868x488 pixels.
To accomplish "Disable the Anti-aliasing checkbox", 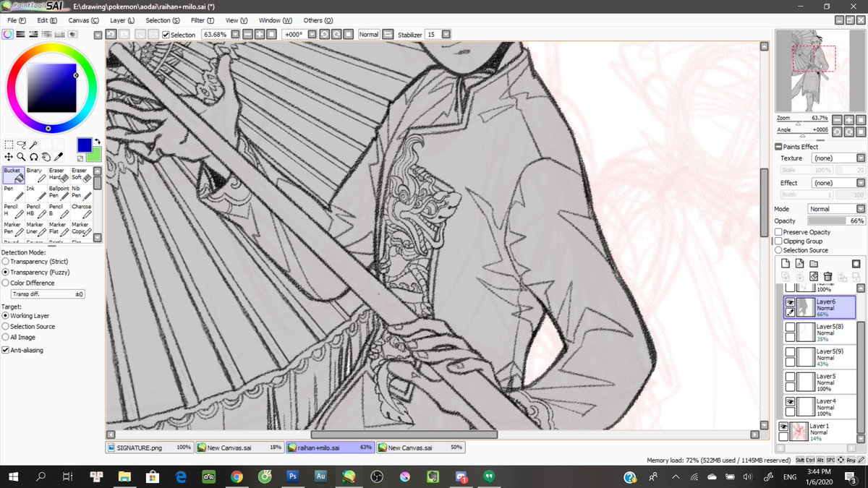I will click(x=6, y=350).
